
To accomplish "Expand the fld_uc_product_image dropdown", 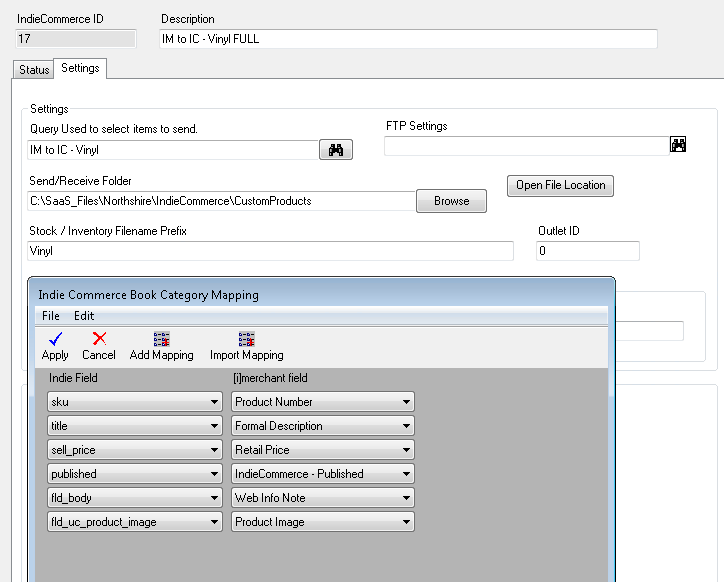I will 135,522.
